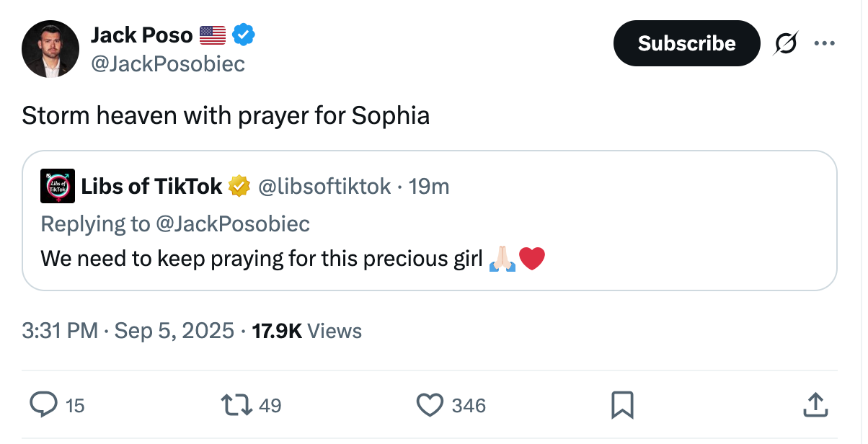Image resolution: width=868 pixels, height=444 pixels.
Task: Click the reply speech bubble icon
Action: pyautogui.click(x=43, y=405)
